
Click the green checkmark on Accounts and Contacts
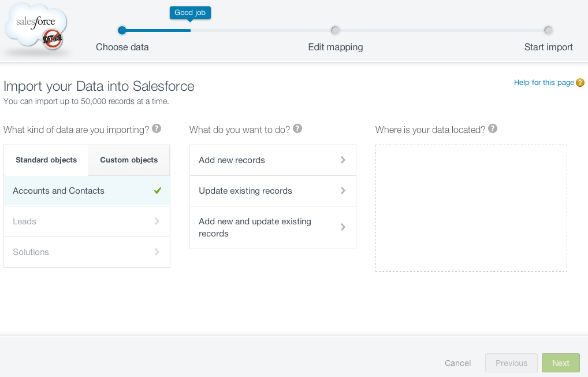tap(158, 191)
